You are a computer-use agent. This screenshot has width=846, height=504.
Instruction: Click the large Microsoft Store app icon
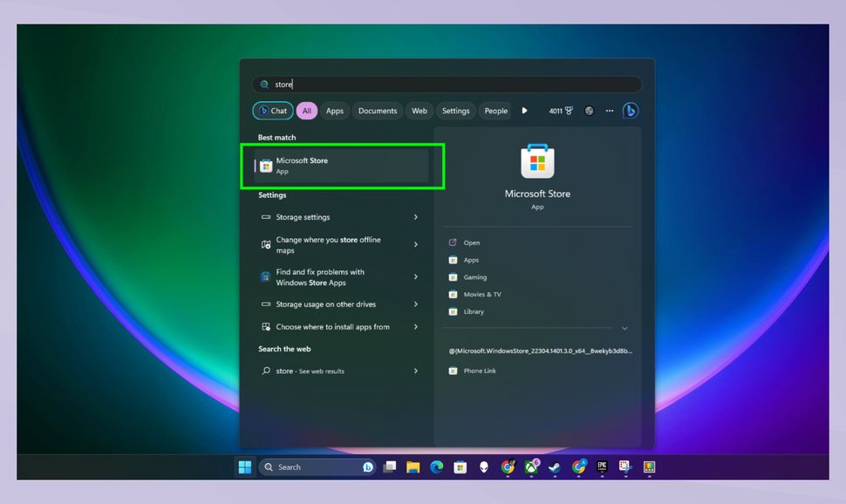pyautogui.click(x=537, y=161)
